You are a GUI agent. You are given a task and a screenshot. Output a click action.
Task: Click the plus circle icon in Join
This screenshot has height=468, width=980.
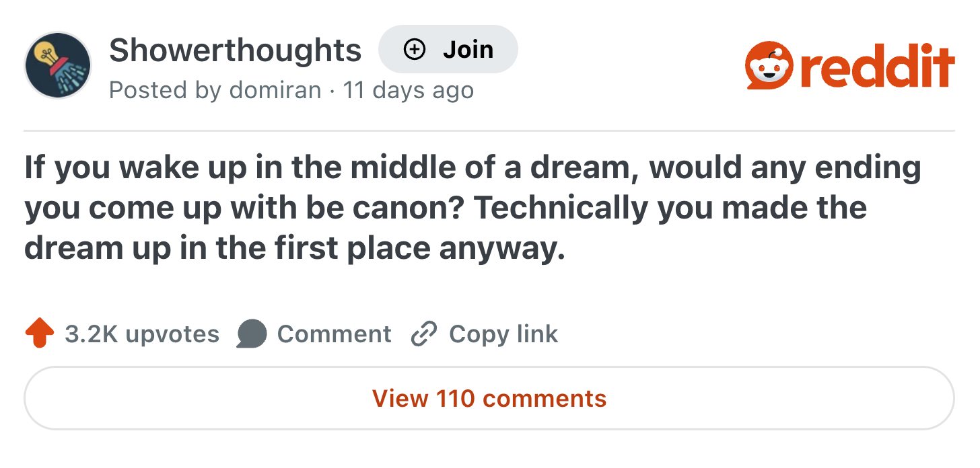click(x=414, y=50)
